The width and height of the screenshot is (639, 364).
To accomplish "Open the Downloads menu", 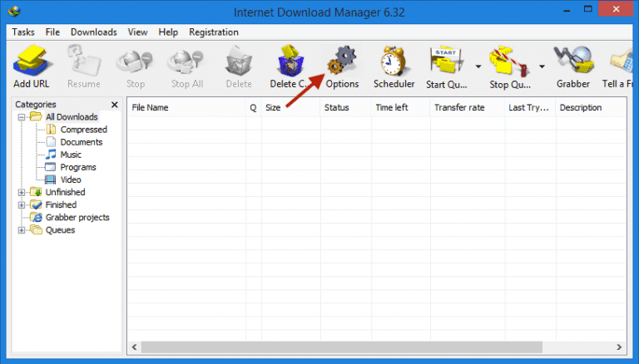I will 94,32.
